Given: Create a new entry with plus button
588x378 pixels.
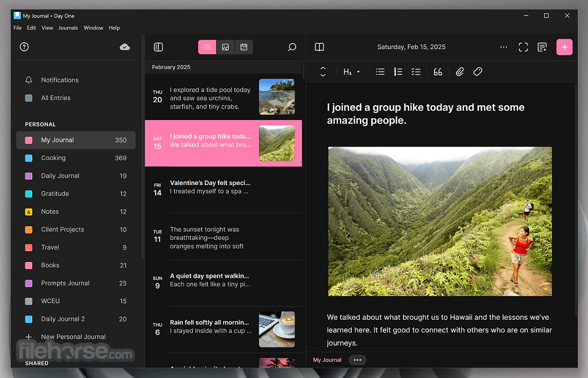Looking at the screenshot, I should pos(564,47).
